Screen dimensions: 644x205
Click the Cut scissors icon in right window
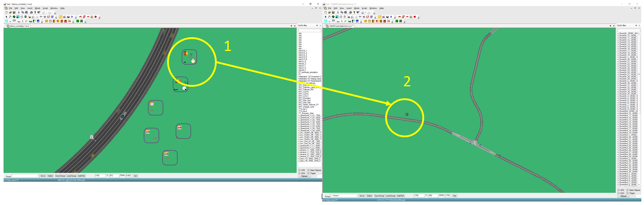click(x=338, y=12)
